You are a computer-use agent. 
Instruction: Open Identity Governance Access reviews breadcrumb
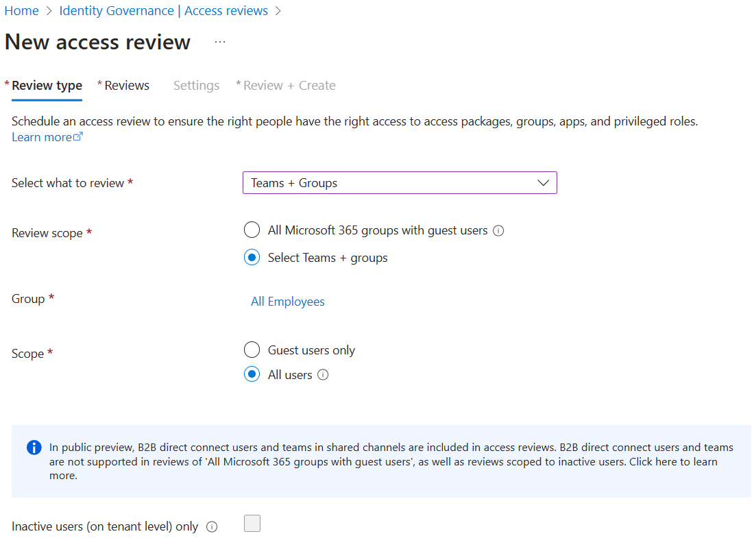[163, 11]
